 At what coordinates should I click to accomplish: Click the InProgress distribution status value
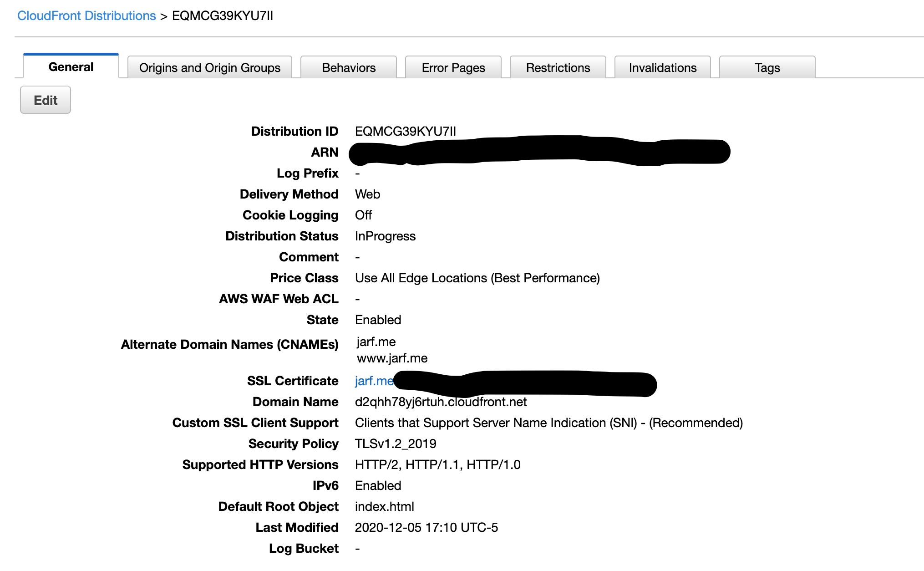pos(385,236)
